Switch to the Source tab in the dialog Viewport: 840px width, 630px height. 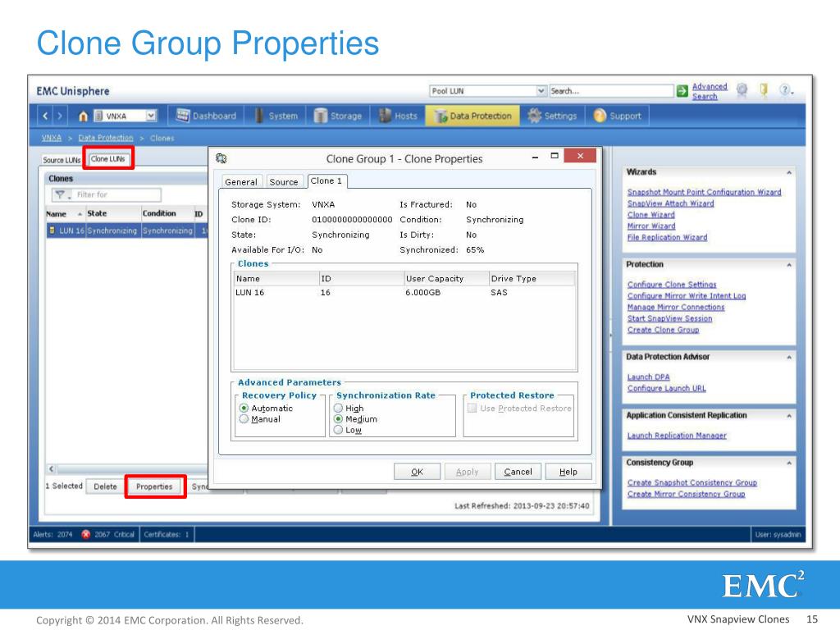pyautogui.click(x=284, y=181)
